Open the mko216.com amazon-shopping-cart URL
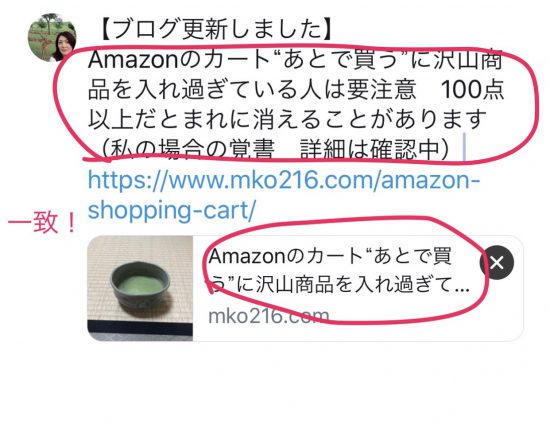550x432 pixels. click(283, 195)
